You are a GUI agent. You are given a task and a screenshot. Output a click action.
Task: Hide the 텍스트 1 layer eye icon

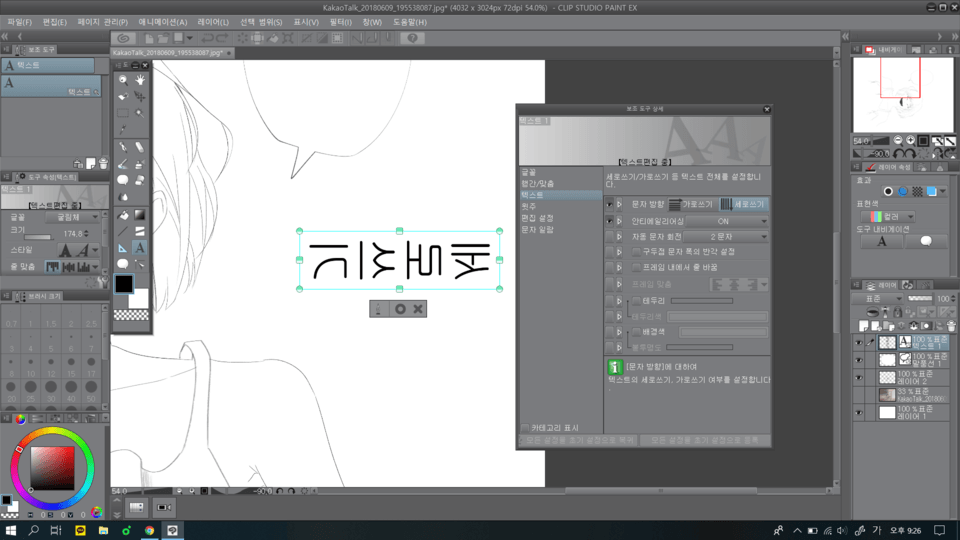(858, 343)
